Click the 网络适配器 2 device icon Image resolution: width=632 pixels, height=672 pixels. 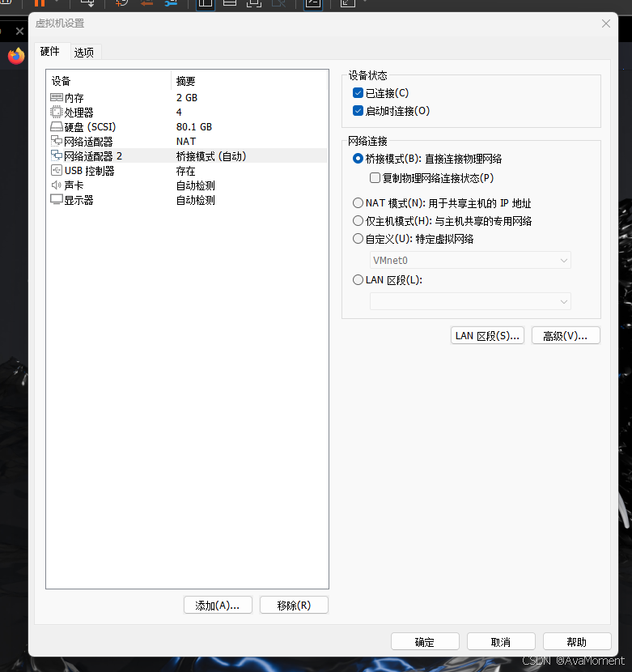[x=56, y=155]
